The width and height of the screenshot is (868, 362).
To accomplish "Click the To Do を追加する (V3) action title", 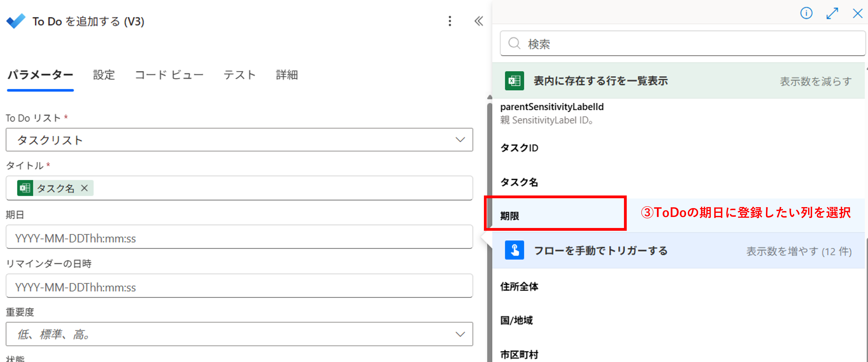I will pyautogui.click(x=88, y=21).
